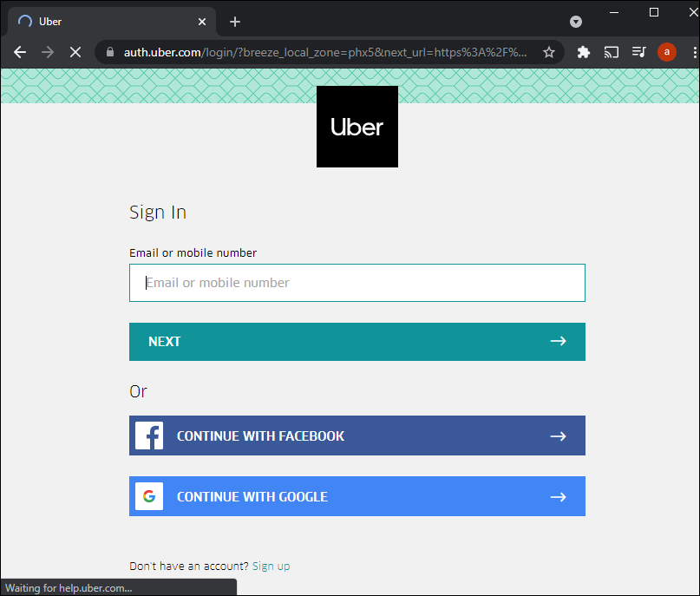Click the Google logo icon
This screenshot has height=596, width=700.
(149, 496)
